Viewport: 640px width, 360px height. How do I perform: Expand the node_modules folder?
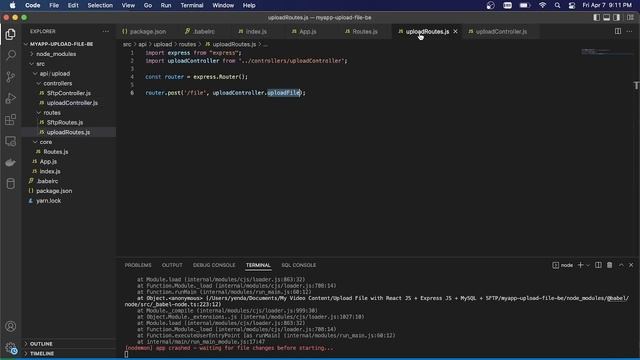(69, 54)
